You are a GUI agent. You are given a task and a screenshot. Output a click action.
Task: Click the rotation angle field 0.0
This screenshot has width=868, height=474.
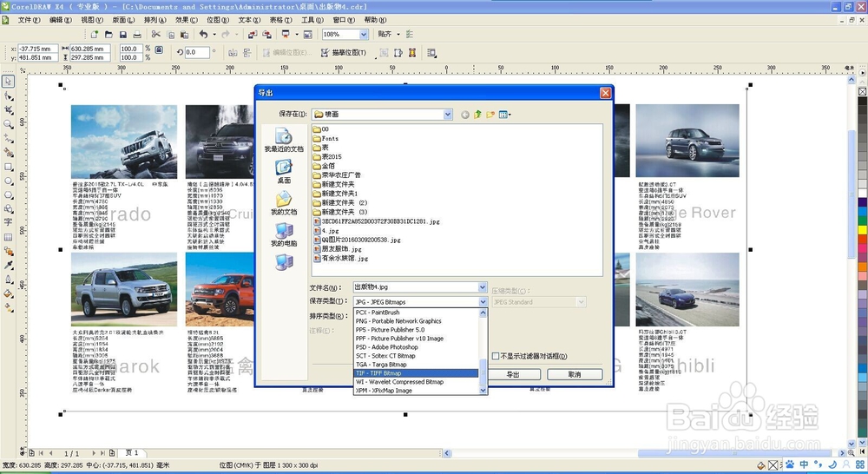(198, 52)
